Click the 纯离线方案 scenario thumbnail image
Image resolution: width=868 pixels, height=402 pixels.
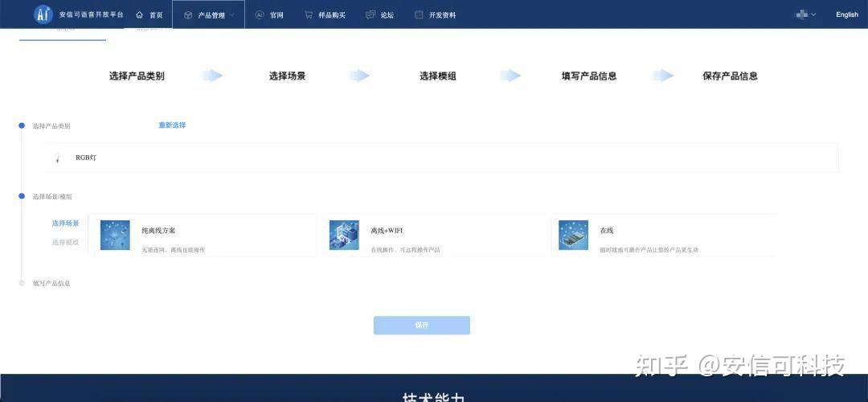click(x=115, y=236)
